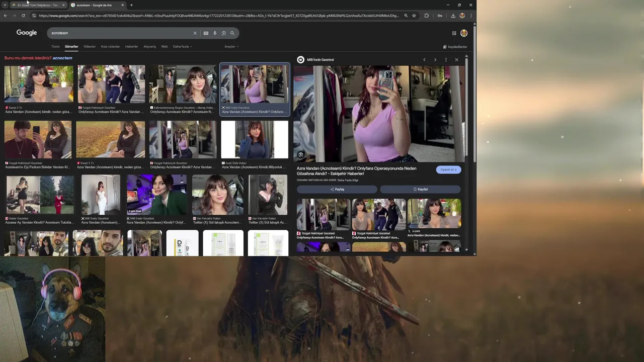Open the large preview image
This screenshot has height=362, width=644.
[x=378, y=114]
